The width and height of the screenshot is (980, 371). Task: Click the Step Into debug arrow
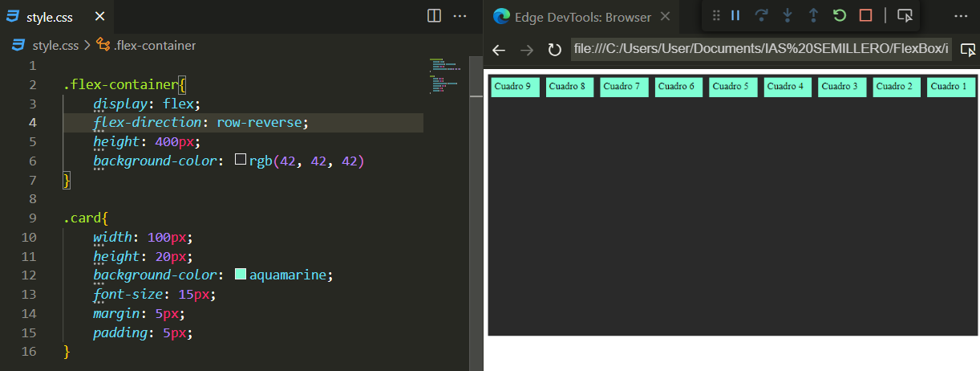coord(788,15)
